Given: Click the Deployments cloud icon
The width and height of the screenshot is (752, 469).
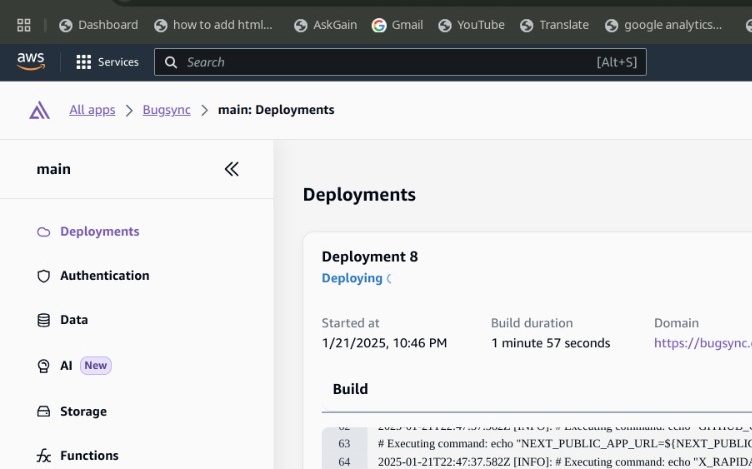Looking at the screenshot, I should coord(44,232).
